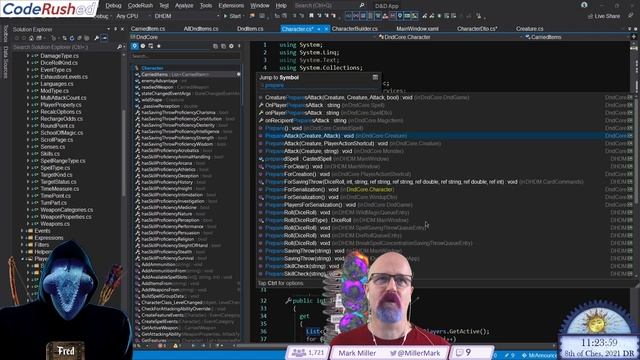This screenshot has height=360, width=640.
Task: Select the Languages.cs file
Action: 57,84
